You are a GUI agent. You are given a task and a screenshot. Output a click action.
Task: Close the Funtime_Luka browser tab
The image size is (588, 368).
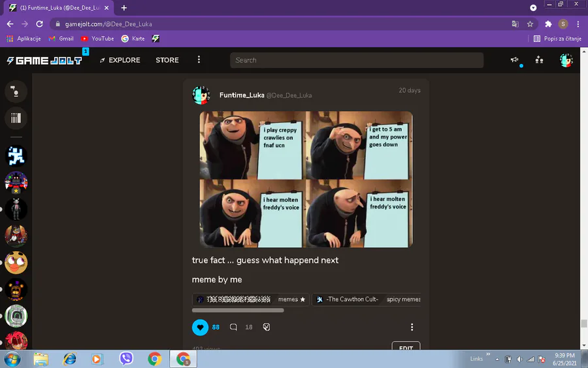(106, 8)
